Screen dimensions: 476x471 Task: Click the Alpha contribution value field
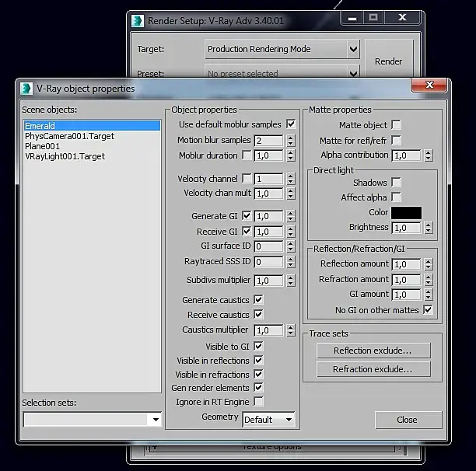pyautogui.click(x=407, y=155)
